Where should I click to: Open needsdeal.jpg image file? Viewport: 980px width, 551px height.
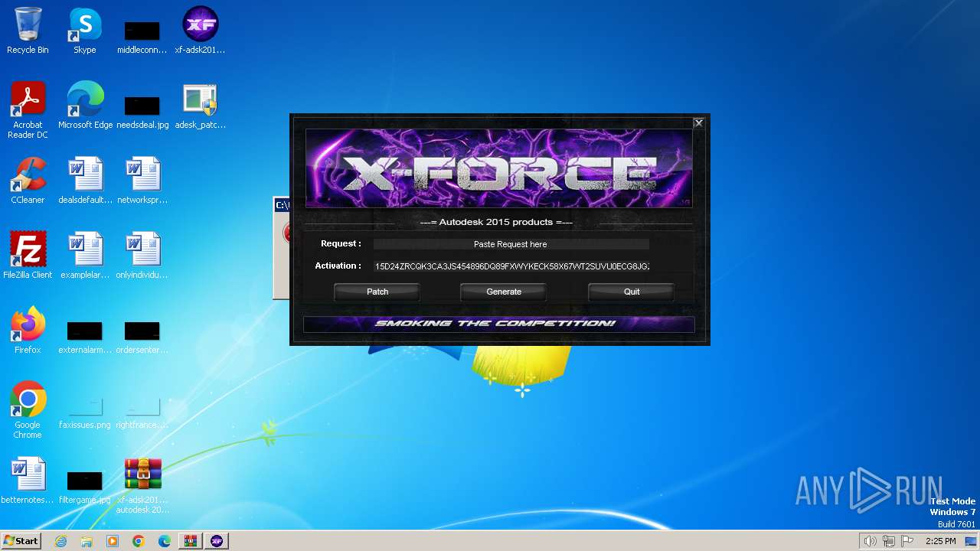142,112
